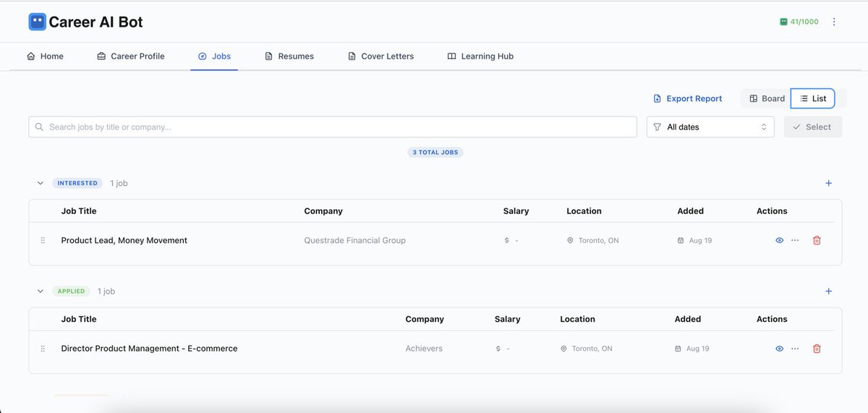Switch to List view
Screen dimensions: 868x413
click(813, 98)
